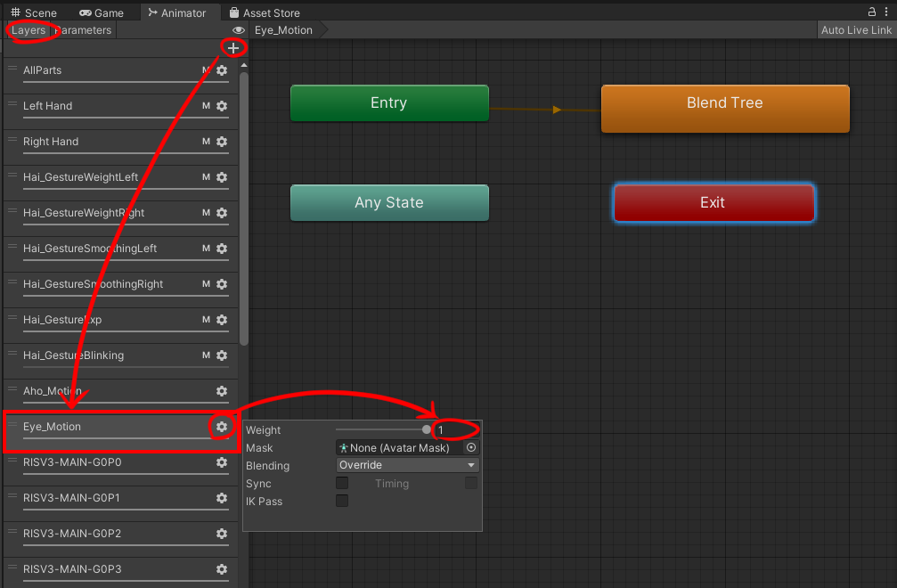Viewport: 897px width, 588px height.
Task: Open gear settings for RISV3-MAIN-G0P0 layer
Action: click(x=222, y=462)
